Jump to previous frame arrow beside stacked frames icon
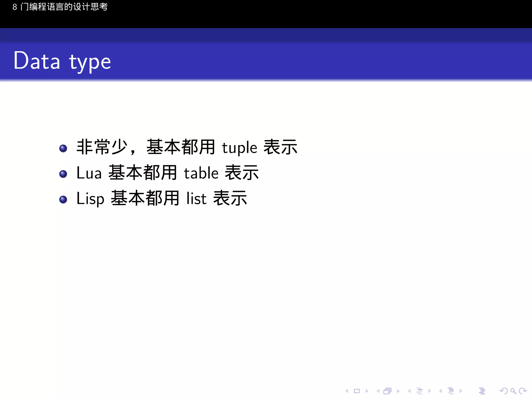 (378, 391)
